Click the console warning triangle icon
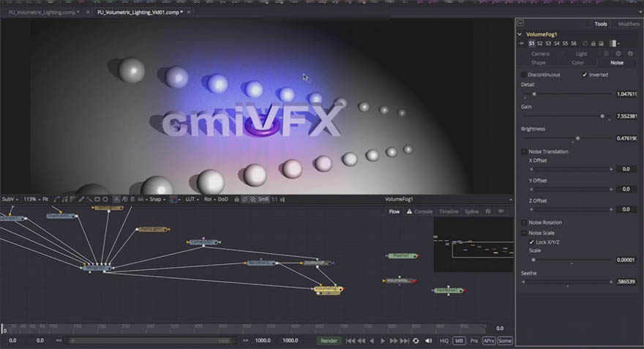Viewport: 644px width, 349px height. tap(410, 211)
